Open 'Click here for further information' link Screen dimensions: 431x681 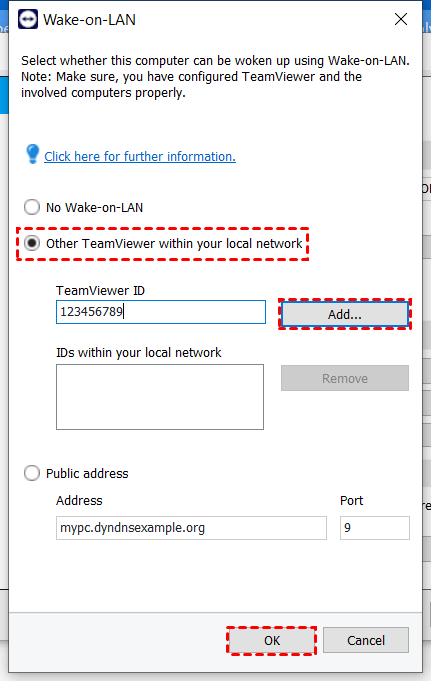140,156
